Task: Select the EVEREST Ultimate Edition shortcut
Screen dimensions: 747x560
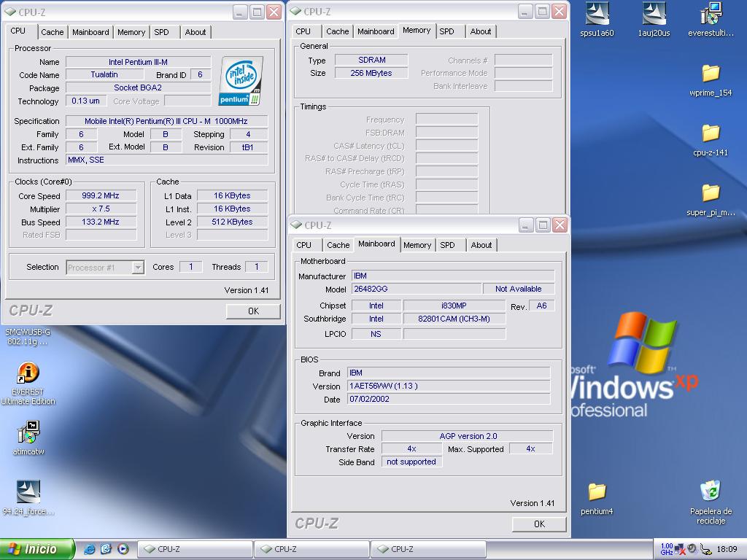Action: [28, 384]
